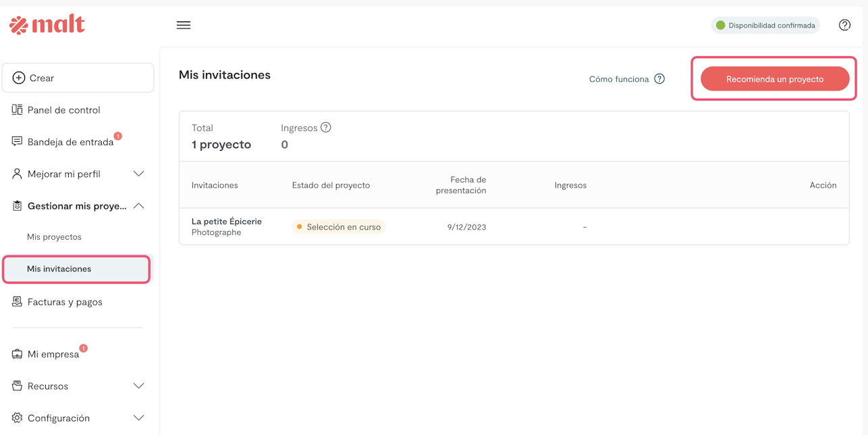
Task: Click the Malt logo
Action: click(47, 25)
